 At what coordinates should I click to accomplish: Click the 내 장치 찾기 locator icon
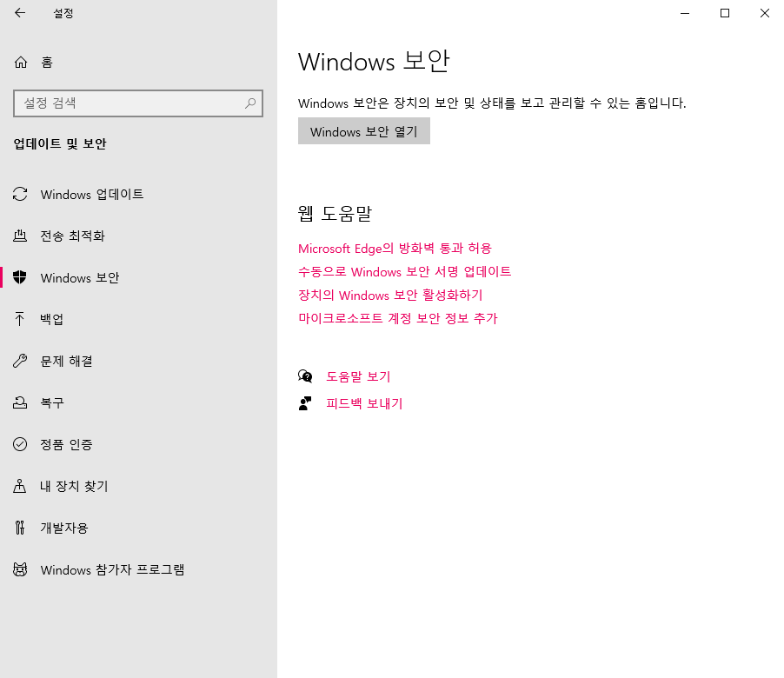pyautogui.click(x=20, y=486)
